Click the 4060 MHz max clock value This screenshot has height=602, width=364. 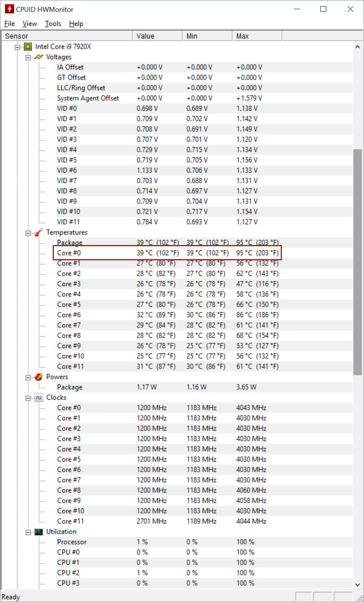251,490
